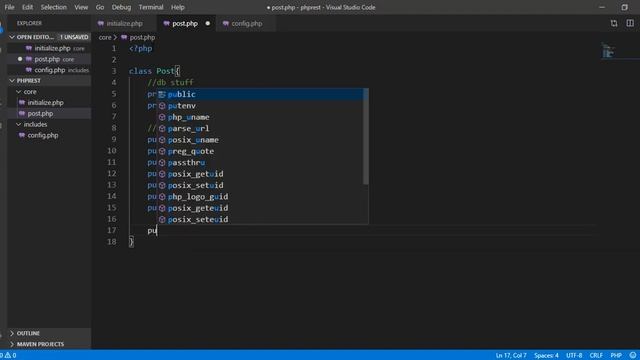This screenshot has width=640, height=360.
Task: Switch to the config.php editor tab
Action: click(247, 24)
